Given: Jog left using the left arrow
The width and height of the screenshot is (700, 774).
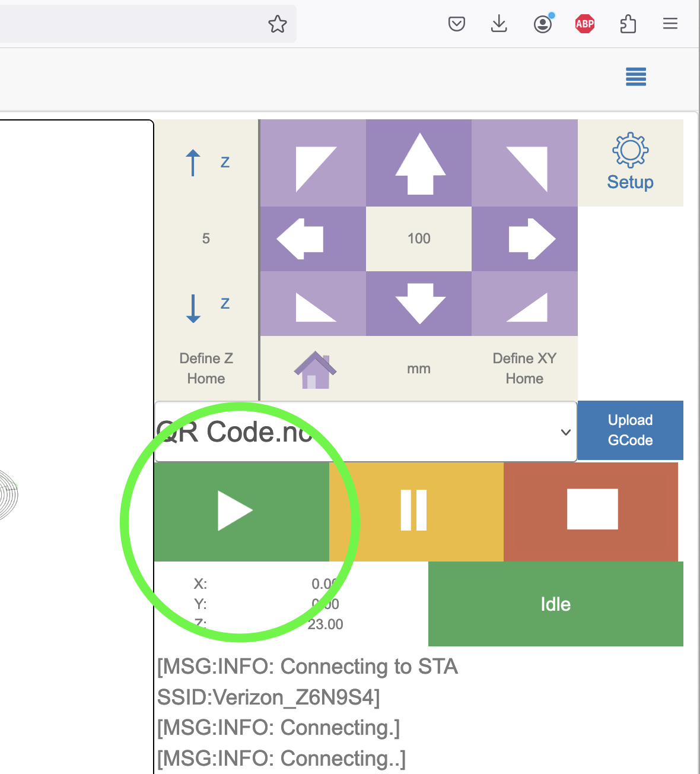Looking at the screenshot, I should click(x=313, y=239).
